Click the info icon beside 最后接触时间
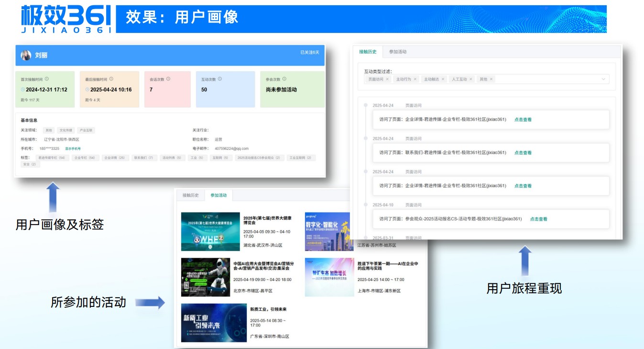Viewport: 644px width, 349px height. [112, 79]
